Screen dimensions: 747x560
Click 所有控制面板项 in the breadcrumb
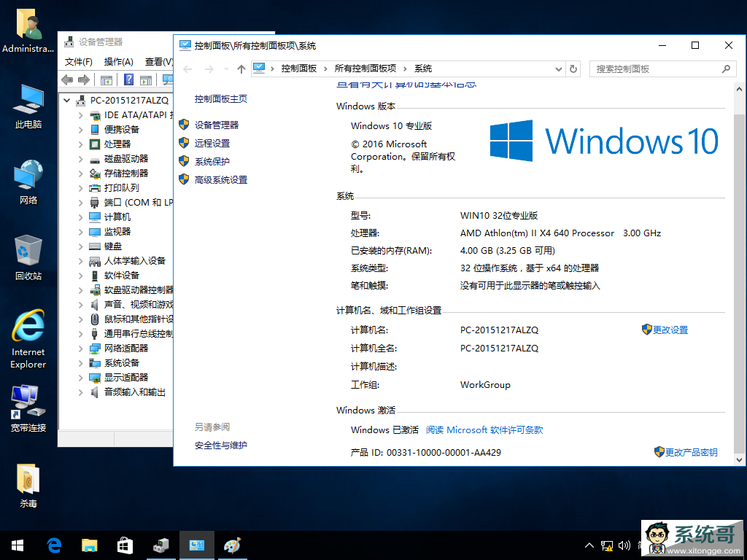365,69
